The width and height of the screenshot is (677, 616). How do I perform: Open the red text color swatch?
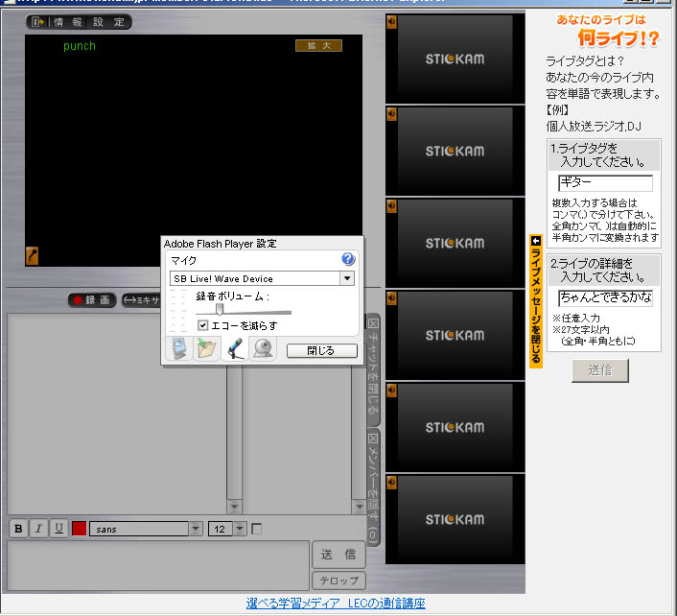[x=79, y=529]
